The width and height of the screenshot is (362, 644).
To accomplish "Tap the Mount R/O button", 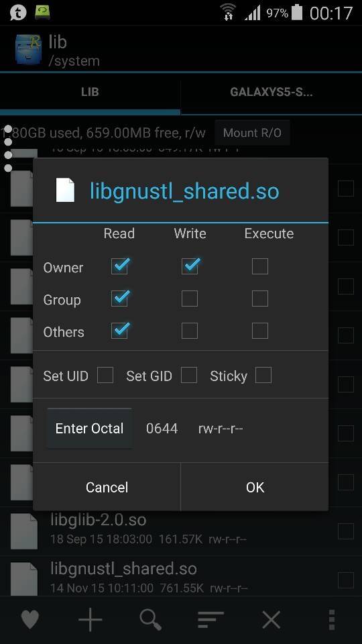I will [x=252, y=133].
